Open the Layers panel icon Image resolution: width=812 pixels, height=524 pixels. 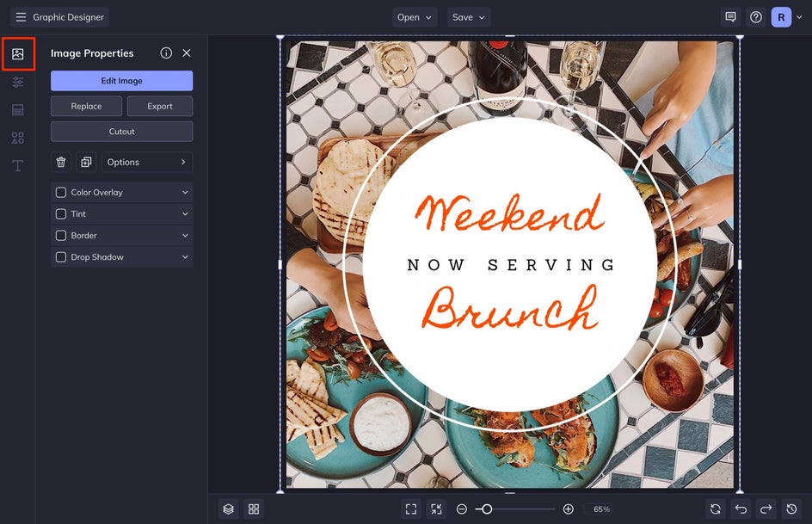coord(229,509)
